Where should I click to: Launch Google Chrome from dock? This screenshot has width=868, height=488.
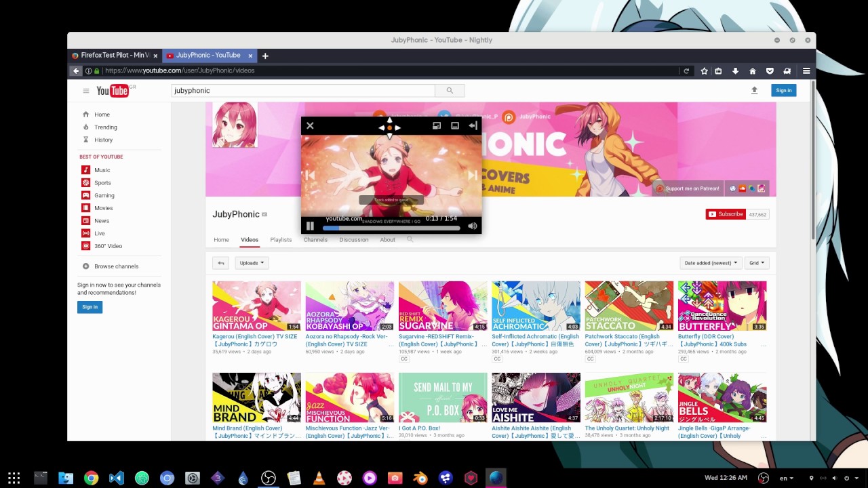click(91, 478)
